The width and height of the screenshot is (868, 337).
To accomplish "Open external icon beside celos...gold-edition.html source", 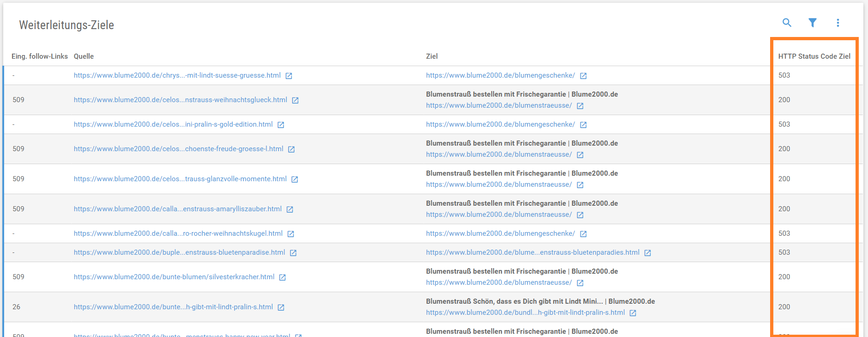I will [281, 125].
